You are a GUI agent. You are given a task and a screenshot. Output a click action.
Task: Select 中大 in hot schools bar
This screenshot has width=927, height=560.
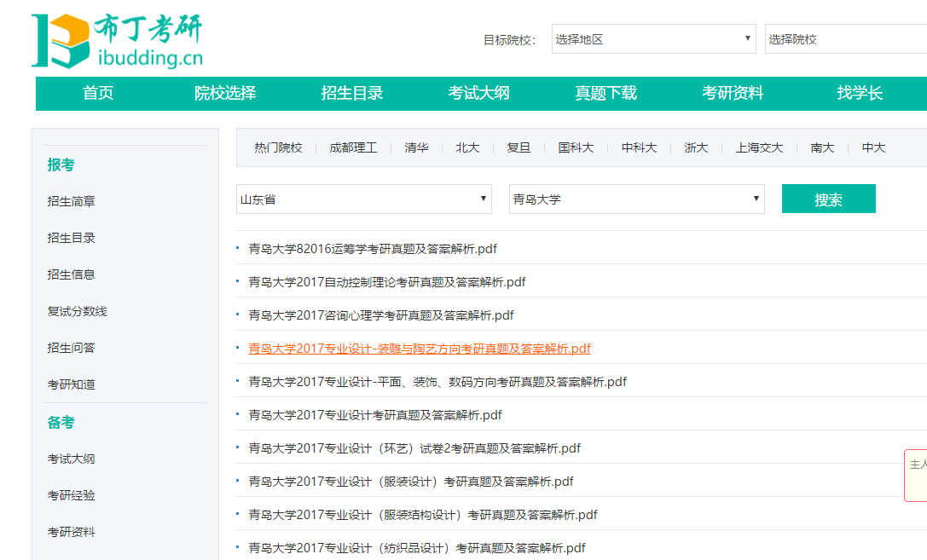[x=874, y=147]
